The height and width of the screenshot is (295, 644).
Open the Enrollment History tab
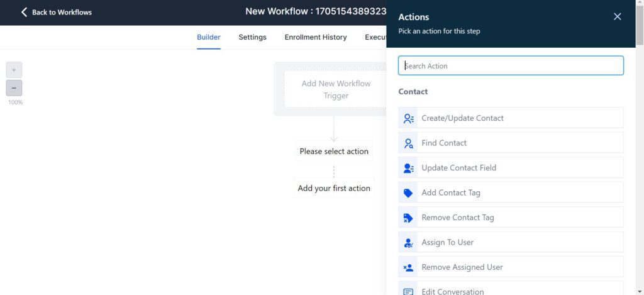tap(315, 37)
